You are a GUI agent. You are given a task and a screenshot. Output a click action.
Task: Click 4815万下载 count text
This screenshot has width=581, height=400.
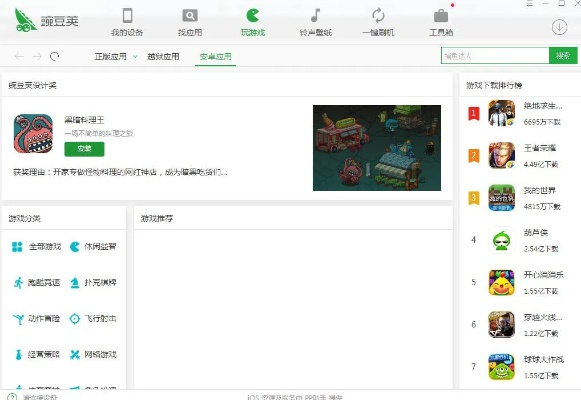coord(542,206)
